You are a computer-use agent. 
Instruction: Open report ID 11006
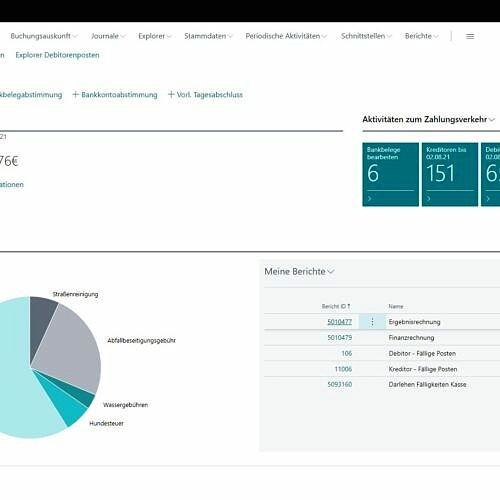[343, 369]
